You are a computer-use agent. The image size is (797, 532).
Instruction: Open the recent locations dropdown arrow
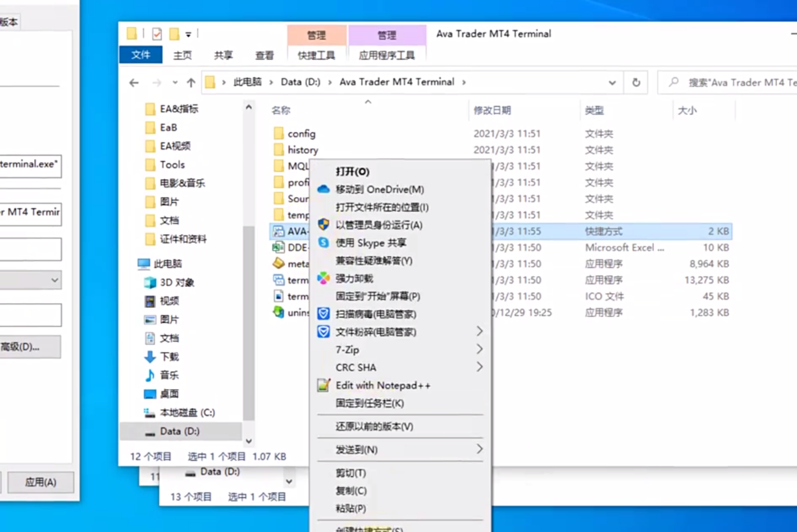pos(175,83)
